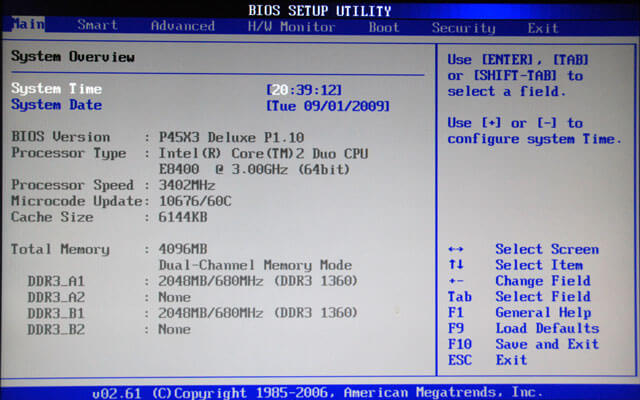Click the F10 key hint
Viewport: 640px width, 400px height.
tap(460, 344)
